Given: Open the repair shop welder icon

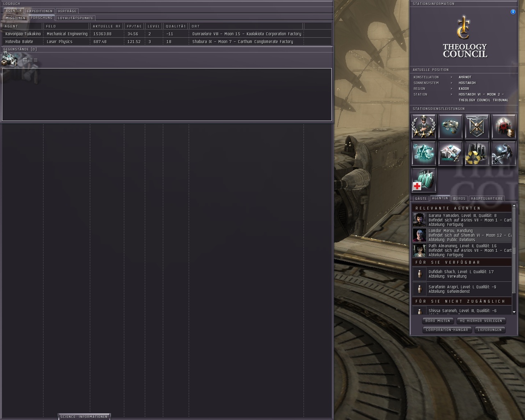Looking at the screenshot, I should 504,153.
